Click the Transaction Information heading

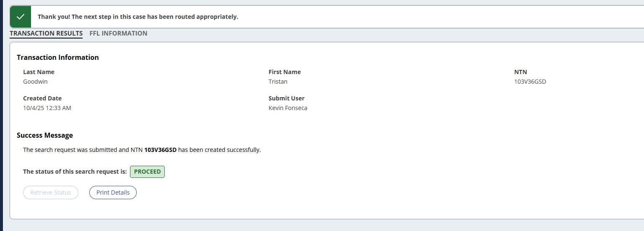(x=58, y=57)
